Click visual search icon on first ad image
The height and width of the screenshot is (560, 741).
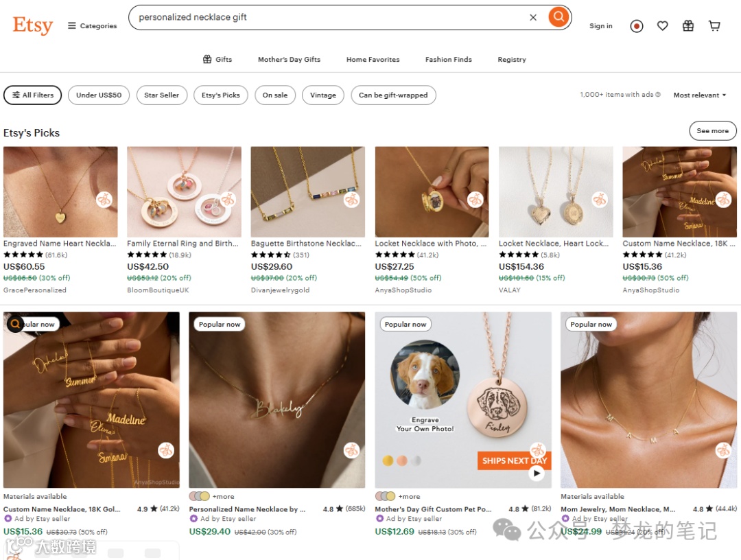coord(15,324)
